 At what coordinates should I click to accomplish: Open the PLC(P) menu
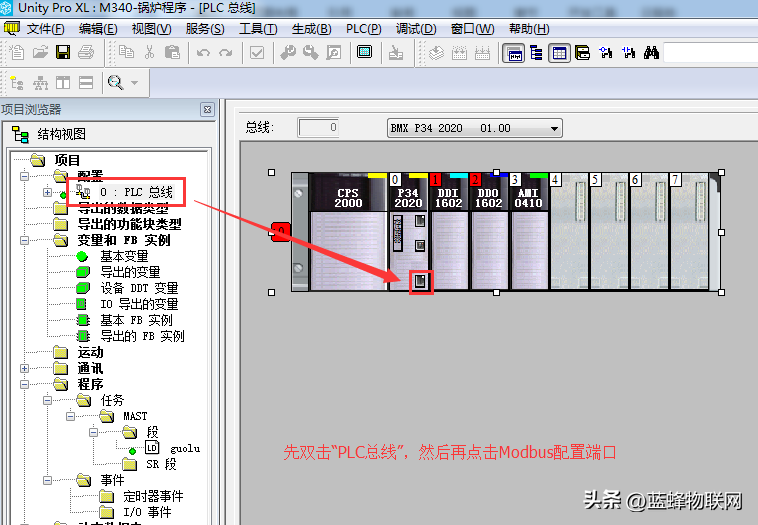365,28
